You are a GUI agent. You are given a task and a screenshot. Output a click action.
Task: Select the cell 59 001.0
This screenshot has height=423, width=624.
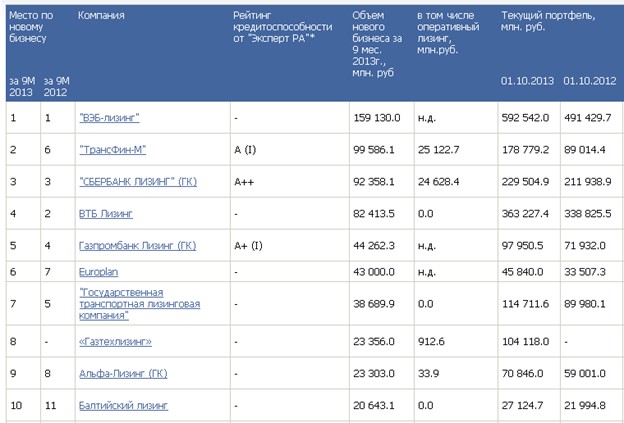pos(585,373)
